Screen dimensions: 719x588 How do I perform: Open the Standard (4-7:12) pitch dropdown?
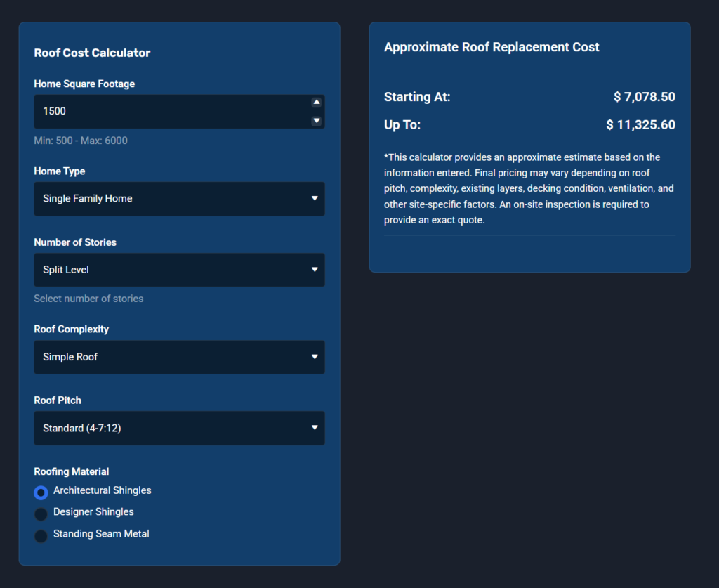point(169,428)
